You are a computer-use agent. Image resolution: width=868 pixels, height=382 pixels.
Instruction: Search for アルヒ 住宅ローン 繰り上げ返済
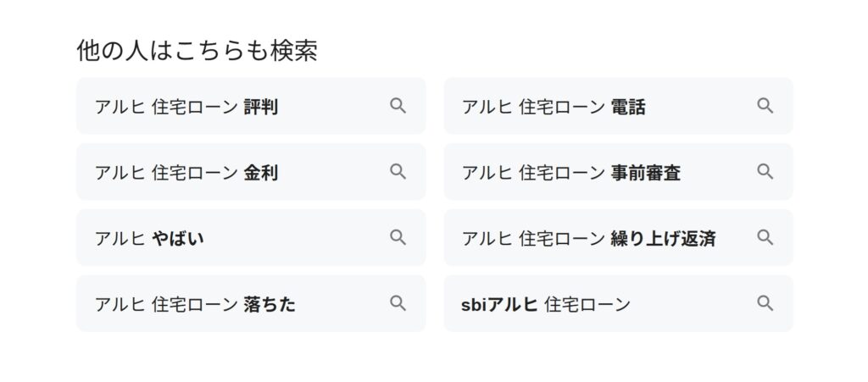(618, 237)
